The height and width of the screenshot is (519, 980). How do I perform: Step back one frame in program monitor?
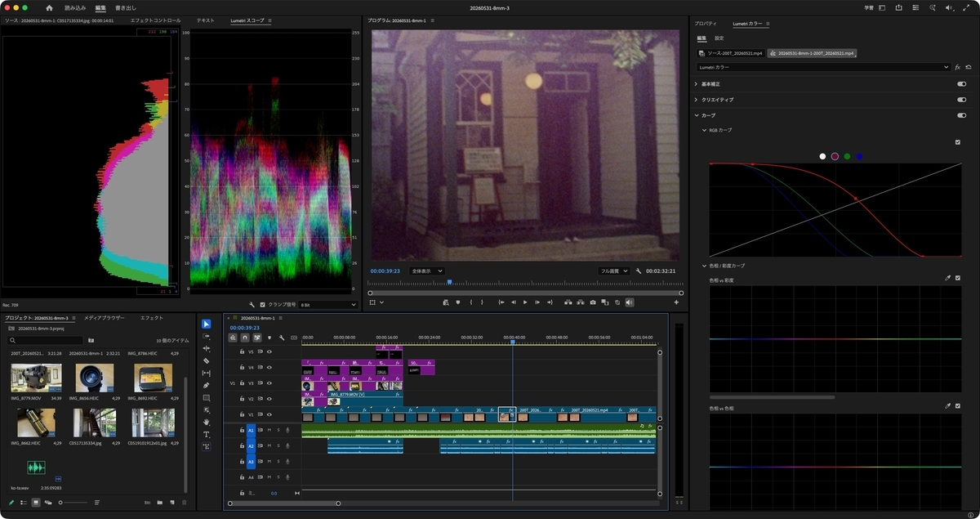(514, 302)
